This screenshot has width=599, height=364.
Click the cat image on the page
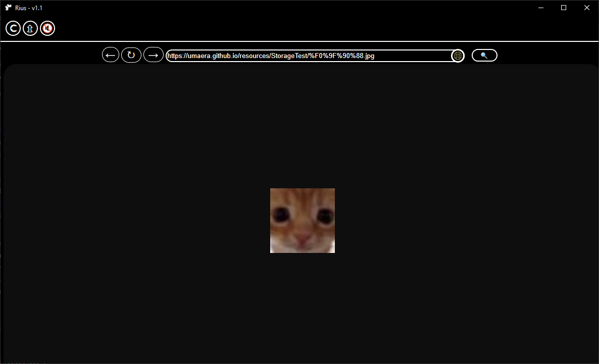tap(302, 220)
